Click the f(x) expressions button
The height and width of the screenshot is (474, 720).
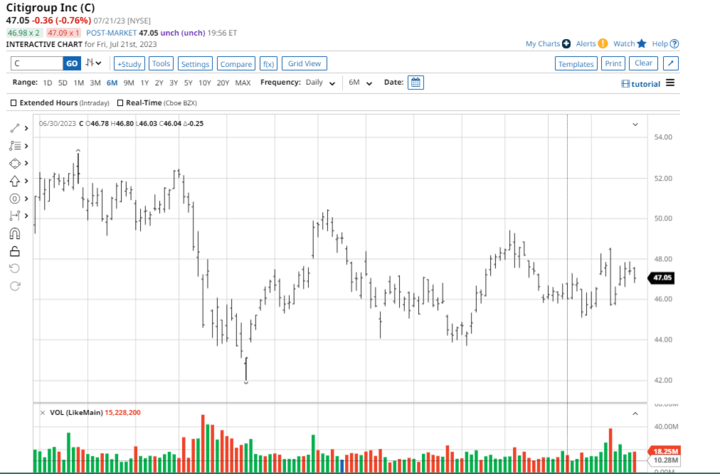[269, 64]
